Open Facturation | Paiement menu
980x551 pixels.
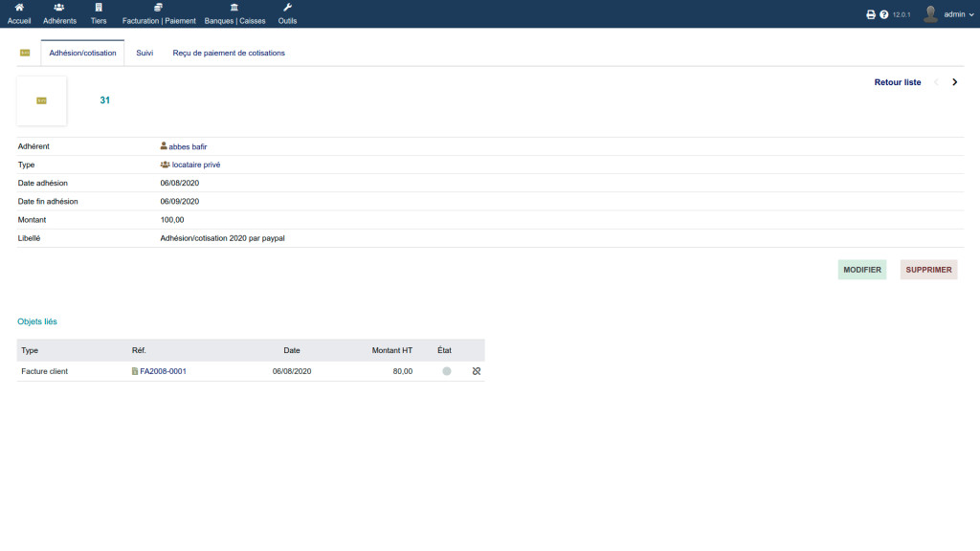[159, 13]
